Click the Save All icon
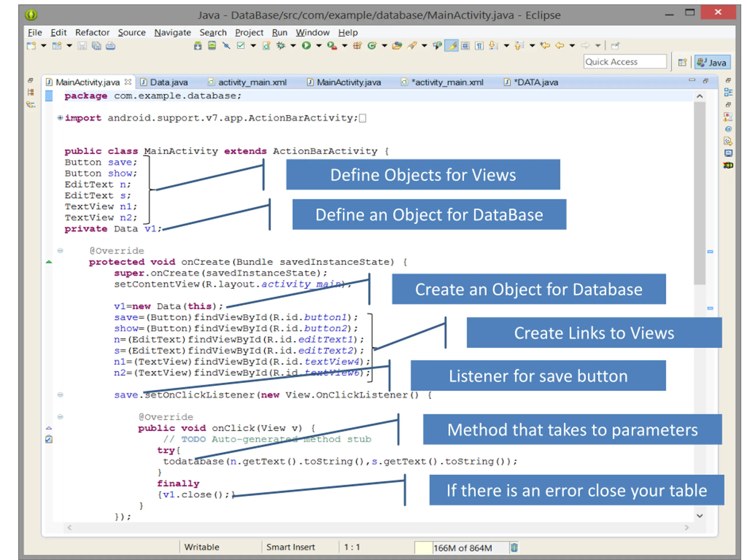This screenshot has height=560, width=747. (96, 45)
